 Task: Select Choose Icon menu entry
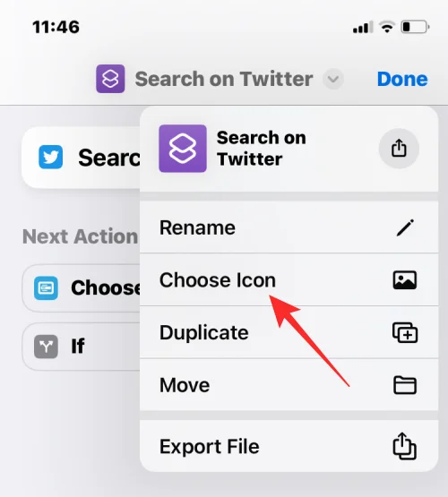(x=289, y=280)
